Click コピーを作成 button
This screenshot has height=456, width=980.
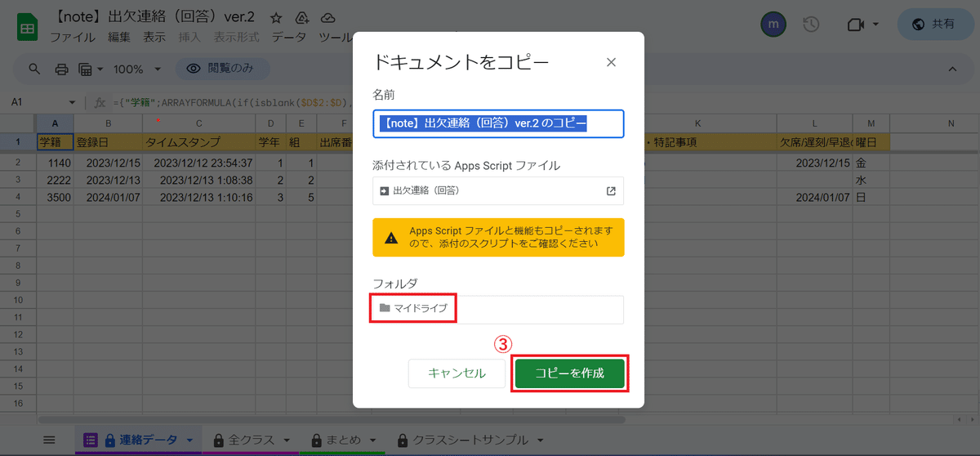tap(569, 373)
